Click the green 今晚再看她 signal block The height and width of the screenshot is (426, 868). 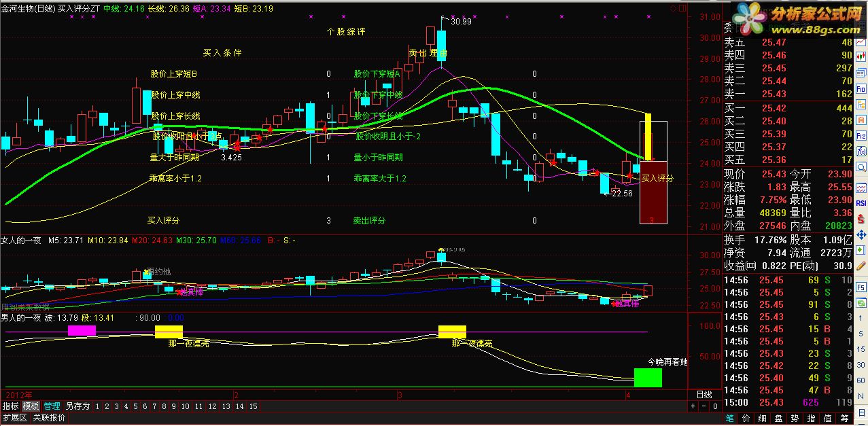[x=648, y=378]
